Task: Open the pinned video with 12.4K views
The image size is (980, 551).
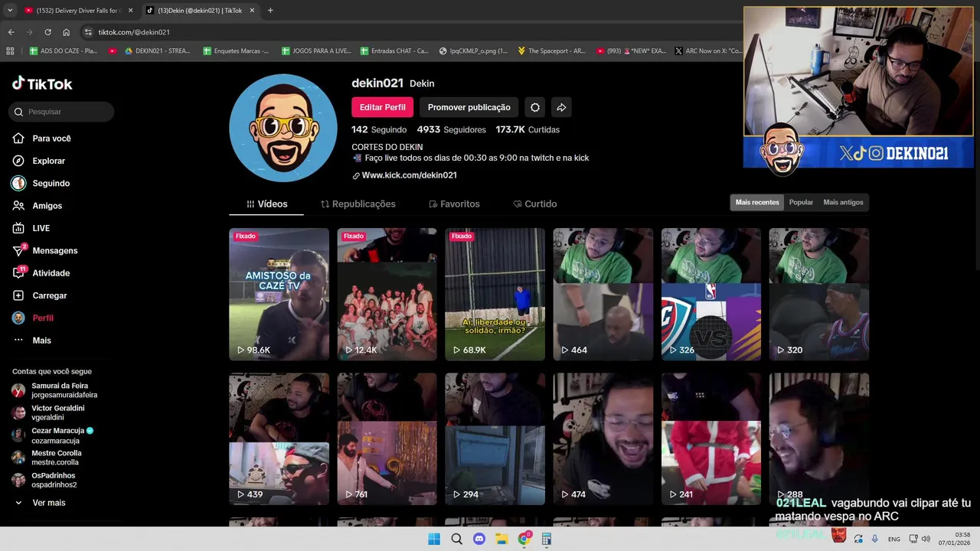Action: click(387, 294)
